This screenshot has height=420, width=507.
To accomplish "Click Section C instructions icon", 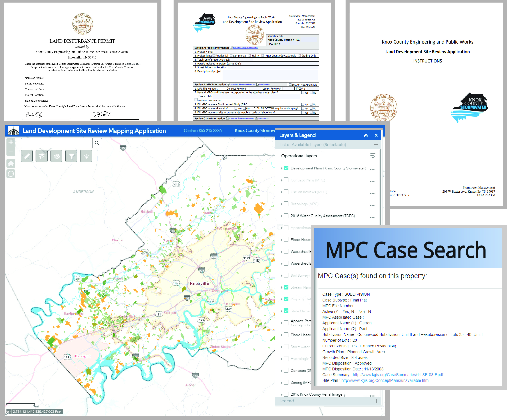I will point(227,118).
